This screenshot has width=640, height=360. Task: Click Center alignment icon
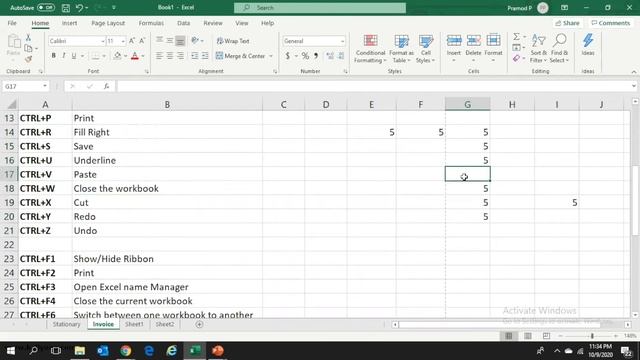click(x=169, y=56)
